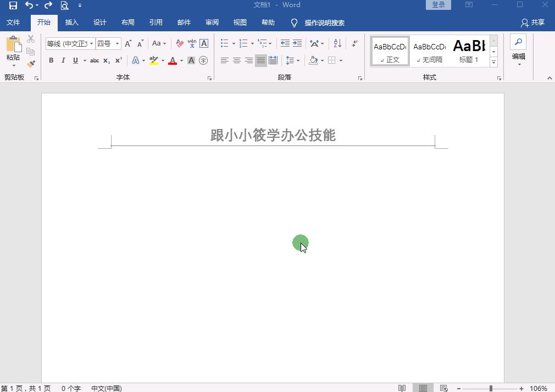This screenshot has width=555, height=392.
Task: Toggle subscript formatting
Action: click(106, 60)
